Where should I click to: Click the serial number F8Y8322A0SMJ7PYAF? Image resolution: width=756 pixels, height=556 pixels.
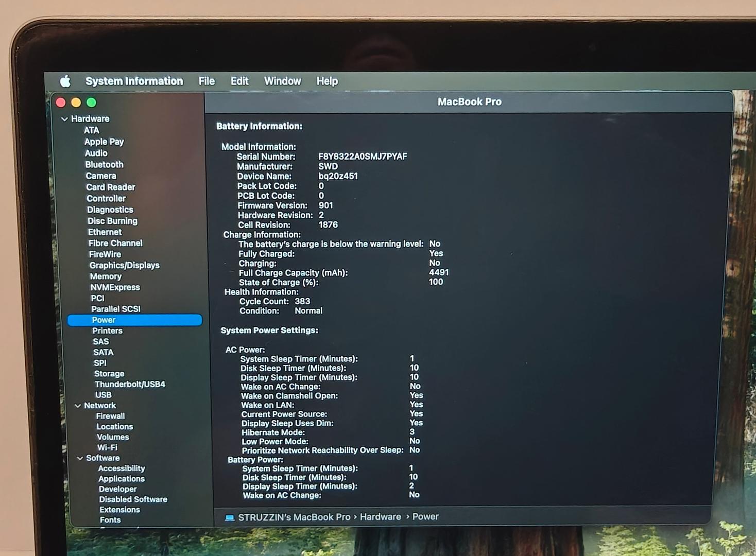tap(363, 157)
